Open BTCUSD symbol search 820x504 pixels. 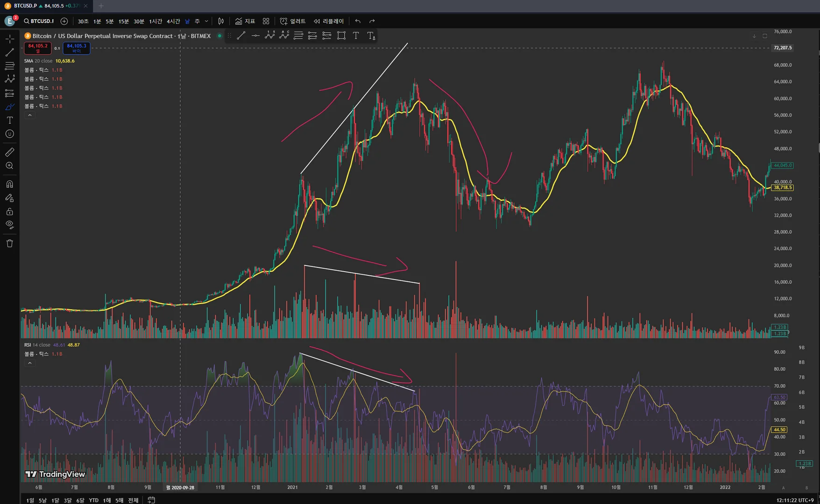click(x=39, y=21)
